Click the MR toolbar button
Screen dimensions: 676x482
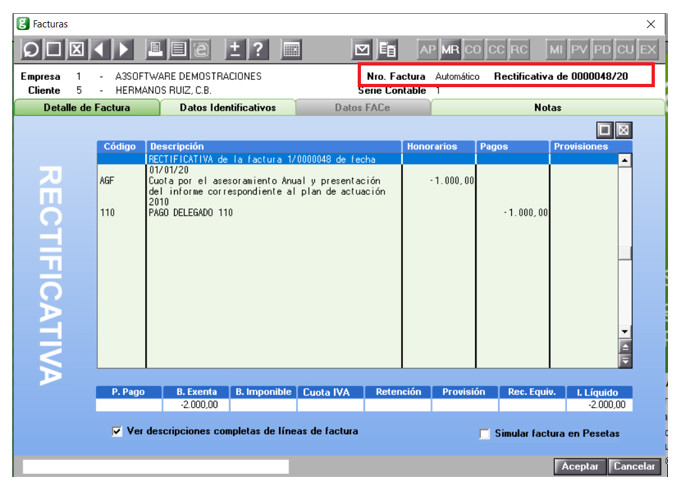pos(450,49)
